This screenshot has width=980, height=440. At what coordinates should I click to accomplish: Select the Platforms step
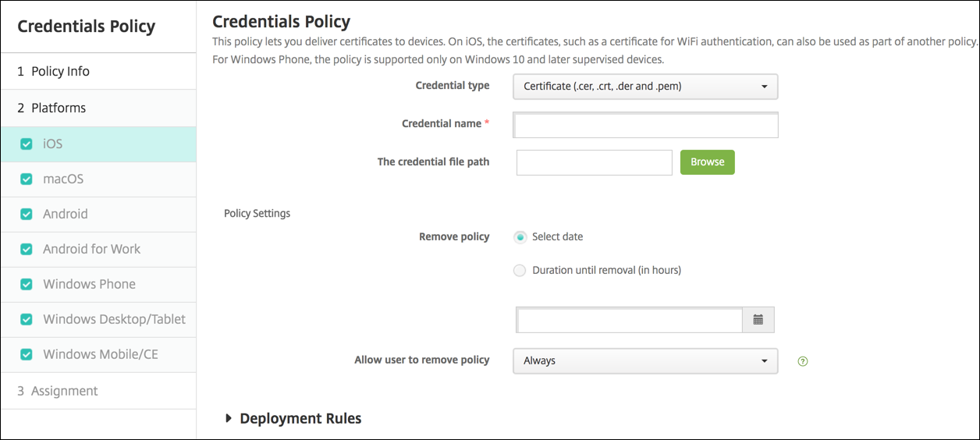59,108
